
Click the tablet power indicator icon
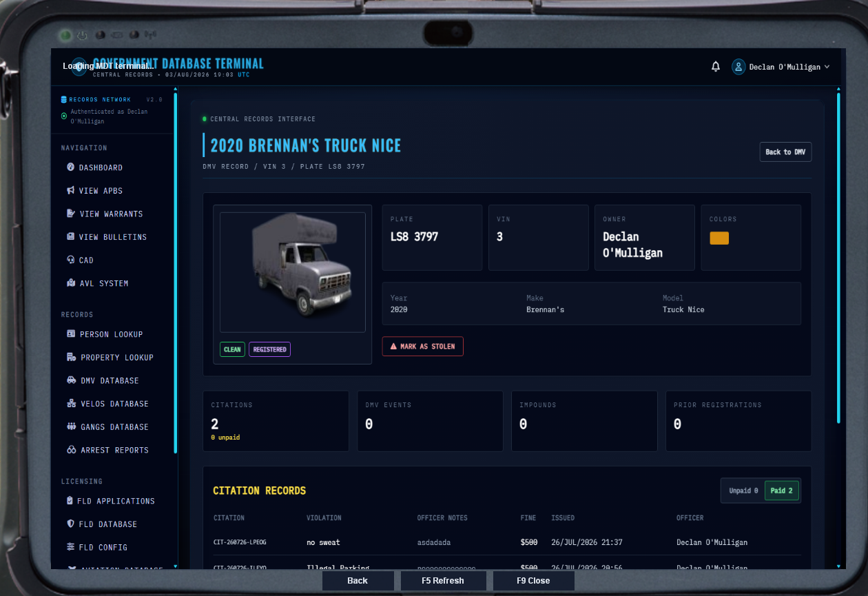(81, 34)
